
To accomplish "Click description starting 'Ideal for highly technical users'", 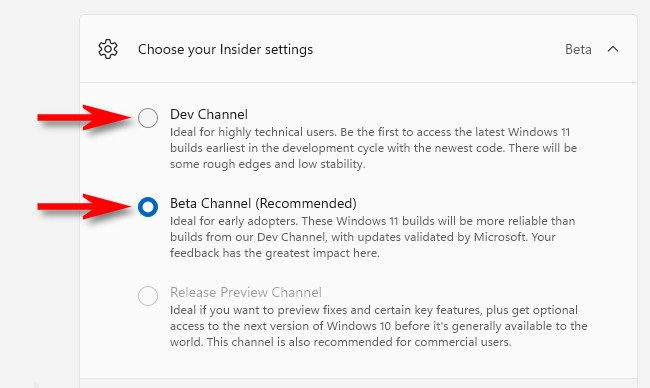I will coord(374,148).
